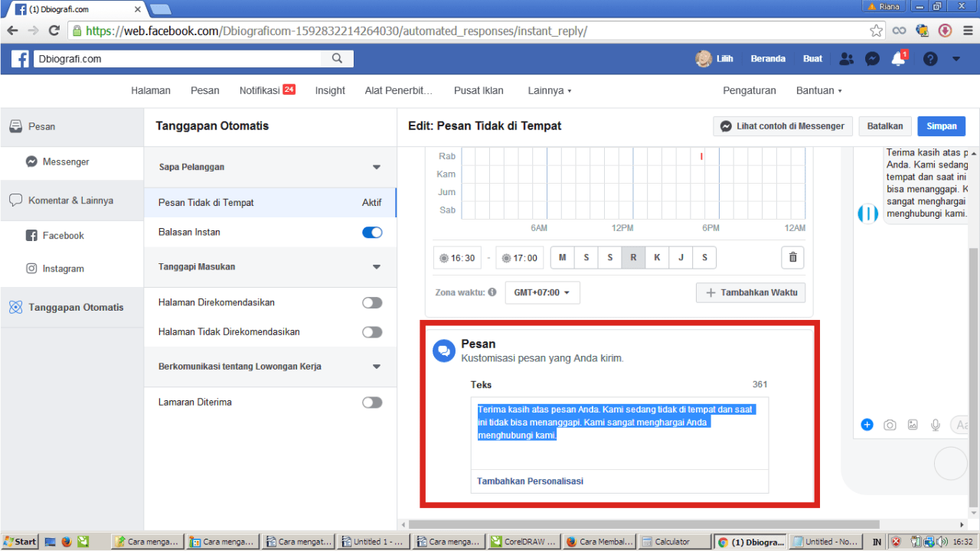Open the Bantuan dropdown menu
Screen dimensions: 980x551
tap(819, 90)
